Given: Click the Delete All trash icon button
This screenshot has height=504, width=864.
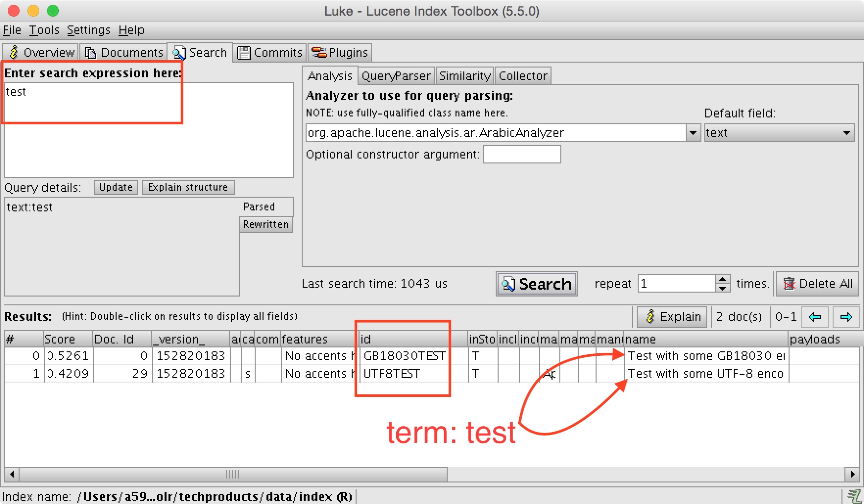Looking at the screenshot, I should click(x=817, y=284).
